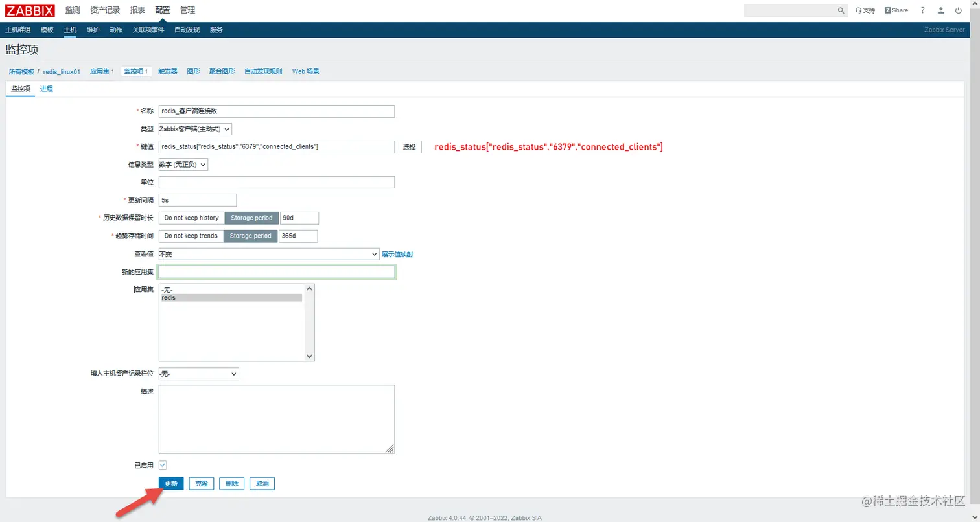Viewport: 980px width, 522px height.
Task: Select history Storage period option
Action: [x=251, y=218]
